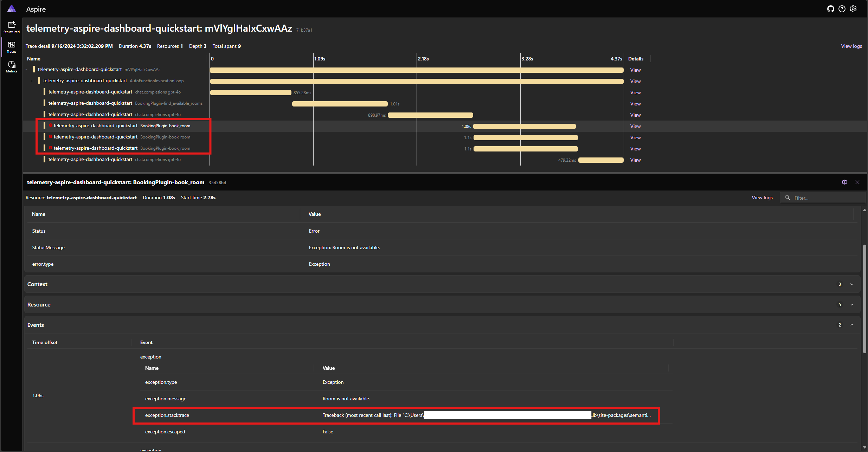Viewport: 868px width, 452px height.
Task: Click the search icon in Filter box
Action: coord(787,198)
